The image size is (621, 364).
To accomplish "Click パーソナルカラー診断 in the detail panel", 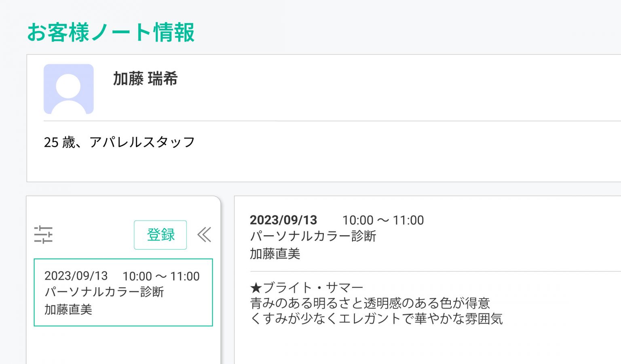I will [313, 236].
